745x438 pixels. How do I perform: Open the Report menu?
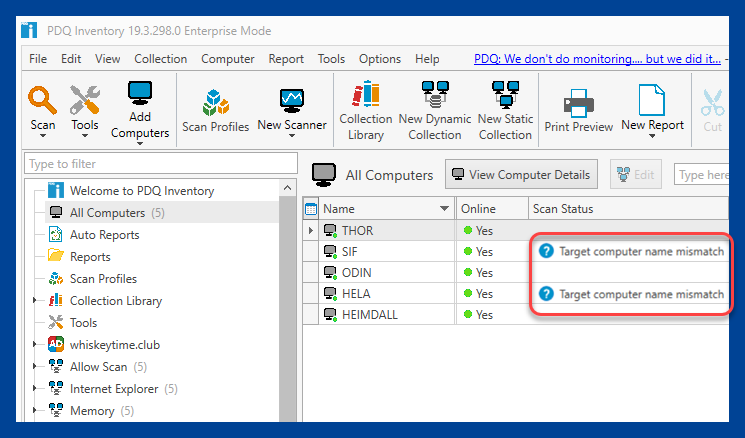(286, 59)
